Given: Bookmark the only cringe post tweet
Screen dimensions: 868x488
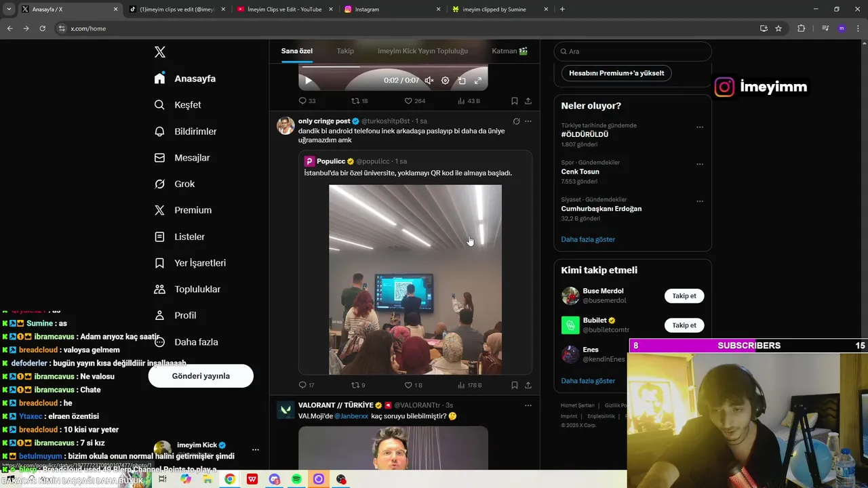Looking at the screenshot, I should 515,385.
